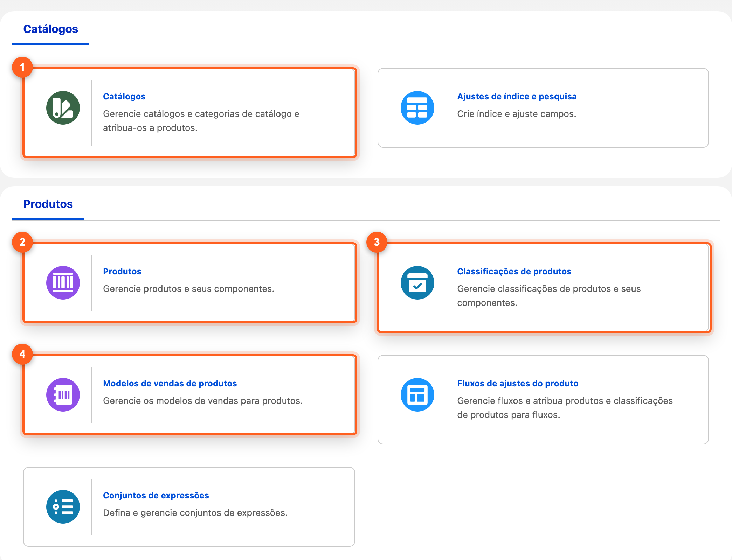The image size is (732, 560).
Task: Click the green Catálogos swatch icon
Action: tap(63, 108)
